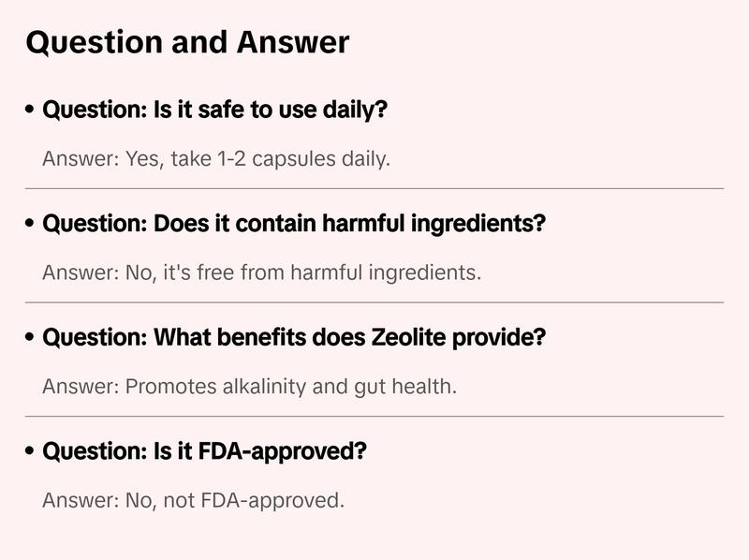Click the bullet before the Zeolite benefits question
The height and width of the screenshot is (560, 749).
[31, 338]
